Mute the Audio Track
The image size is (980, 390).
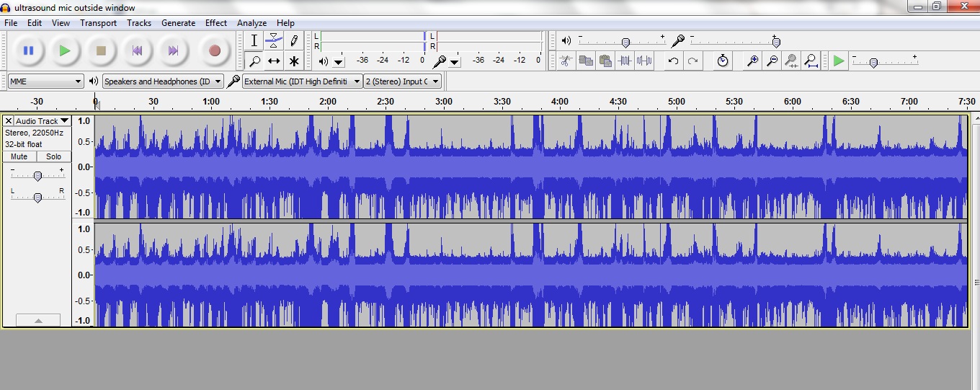[19, 156]
